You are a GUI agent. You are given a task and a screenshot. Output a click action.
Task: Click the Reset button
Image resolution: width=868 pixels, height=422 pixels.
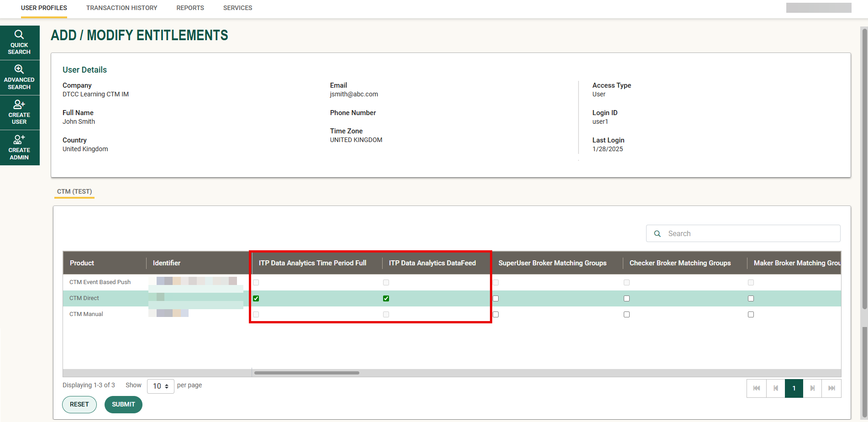tap(79, 404)
